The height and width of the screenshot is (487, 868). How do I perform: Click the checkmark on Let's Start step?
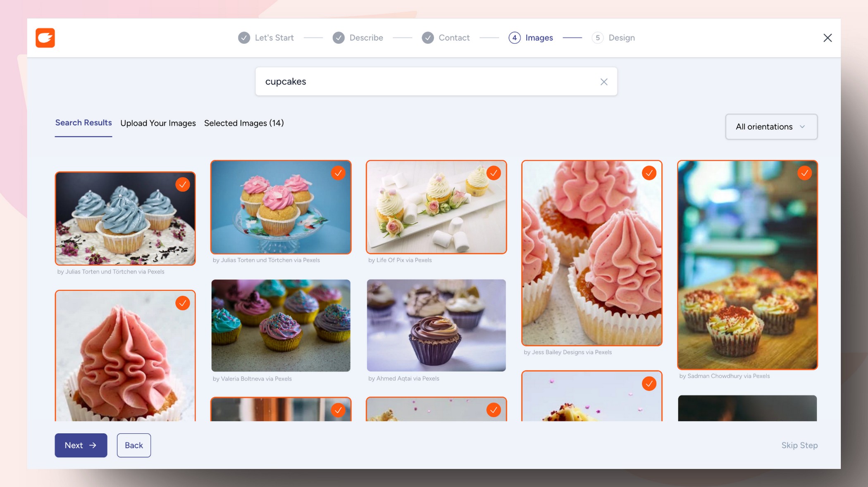tap(244, 38)
